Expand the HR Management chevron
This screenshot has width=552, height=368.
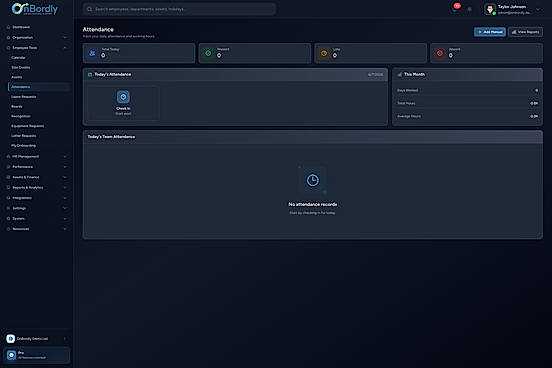pos(65,156)
